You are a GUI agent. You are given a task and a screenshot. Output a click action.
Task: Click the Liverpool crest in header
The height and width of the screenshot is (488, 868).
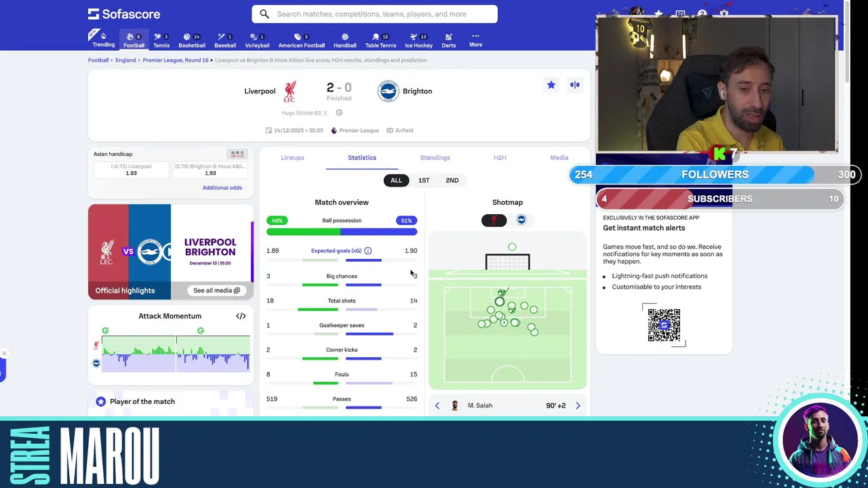(290, 91)
